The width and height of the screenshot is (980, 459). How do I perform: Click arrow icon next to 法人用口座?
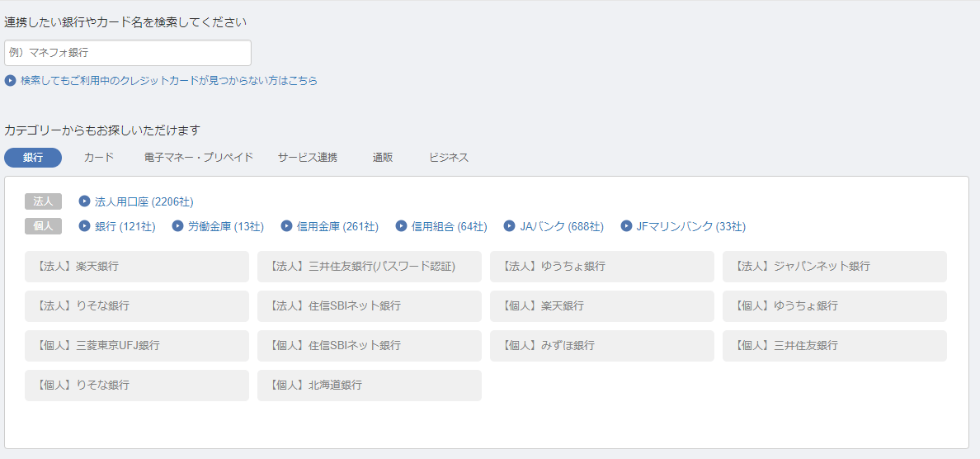click(x=85, y=201)
